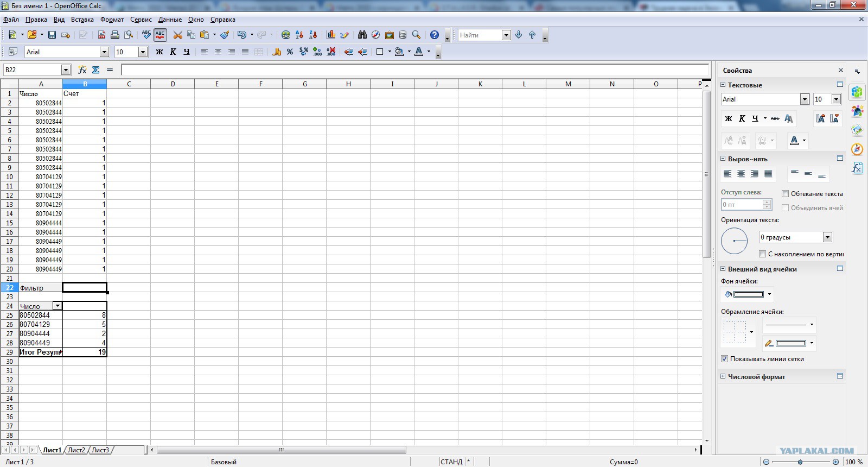Collapse the Выровнять section
The image size is (868, 467).
click(x=723, y=159)
